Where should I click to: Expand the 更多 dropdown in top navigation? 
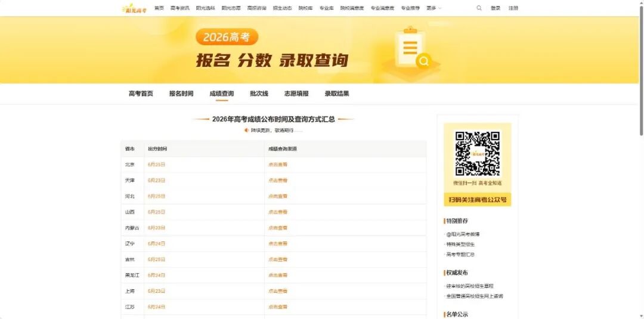pos(434,8)
